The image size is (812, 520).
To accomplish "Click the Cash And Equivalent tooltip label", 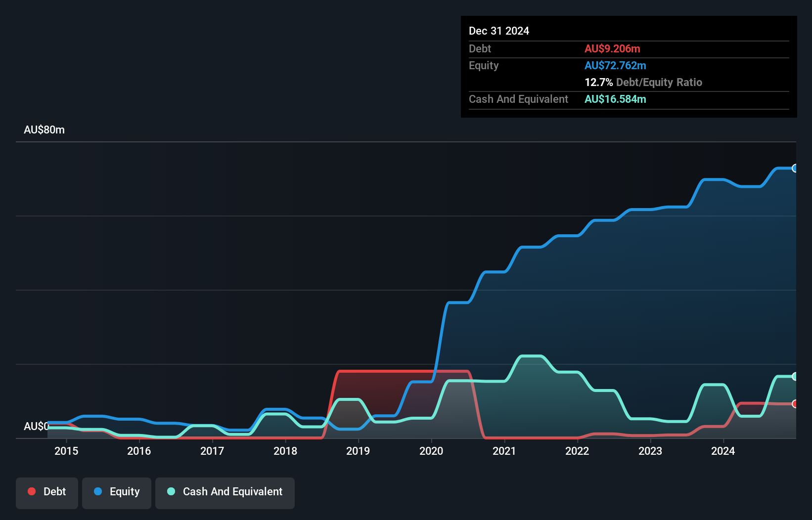I will (x=518, y=99).
